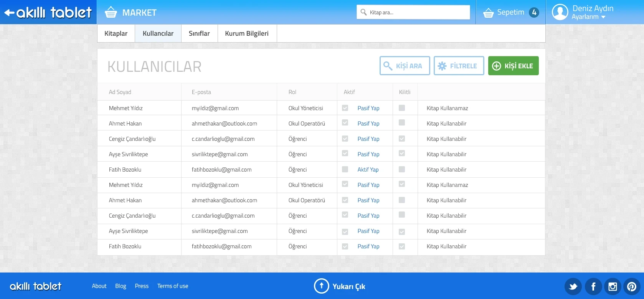Click the Deniz Aydın user avatar
The image size is (644, 299).
(560, 12)
